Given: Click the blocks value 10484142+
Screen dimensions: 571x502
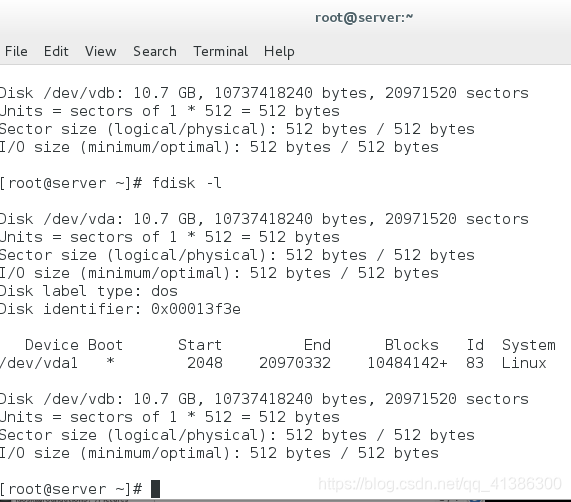Looking at the screenshot, I should [x=407, y=363].
